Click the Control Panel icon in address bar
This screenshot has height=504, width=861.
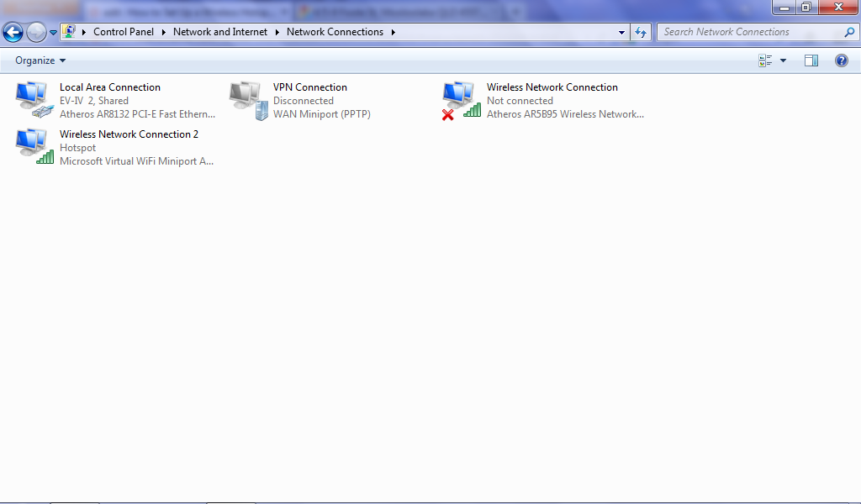(69, 31)
